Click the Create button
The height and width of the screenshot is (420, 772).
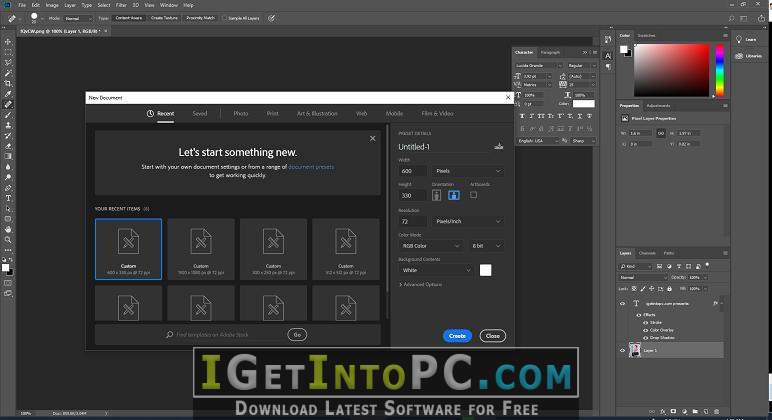[457, 336]
